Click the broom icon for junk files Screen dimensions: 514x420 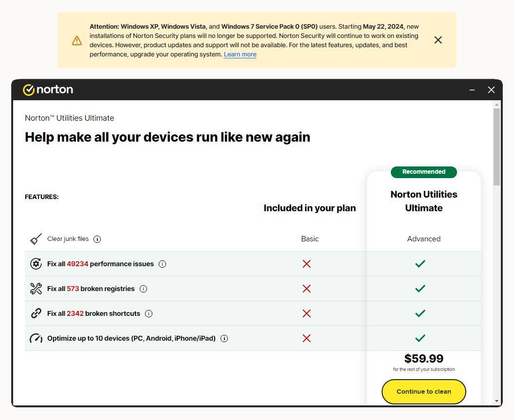point(36,239)
